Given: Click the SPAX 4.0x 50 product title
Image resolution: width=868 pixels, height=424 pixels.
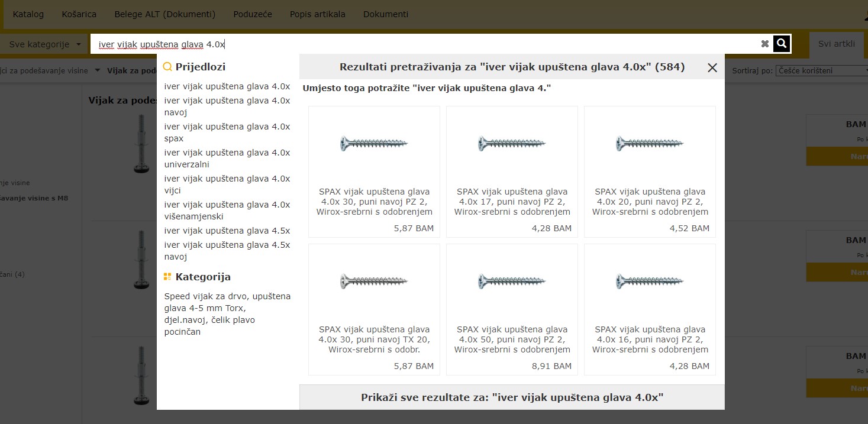Looking at the screenshot, I should point(512,339).
